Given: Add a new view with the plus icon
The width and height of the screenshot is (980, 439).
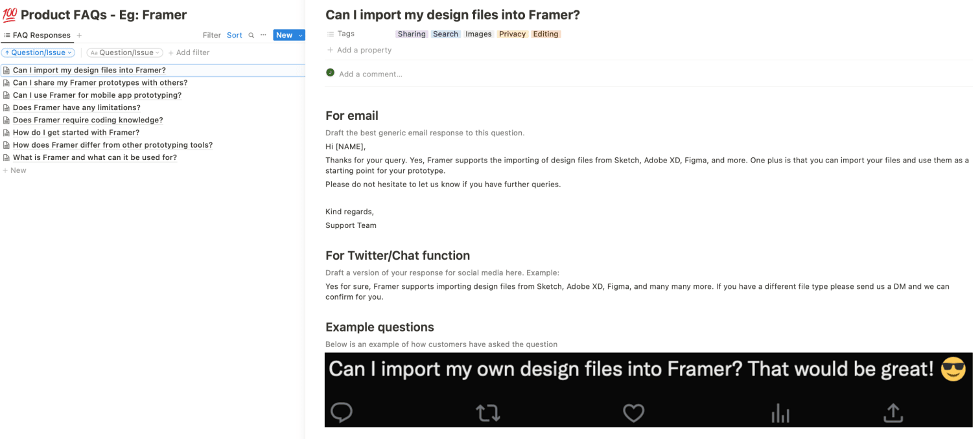Looking at the screenshot, I should click(x=78, y=35).
